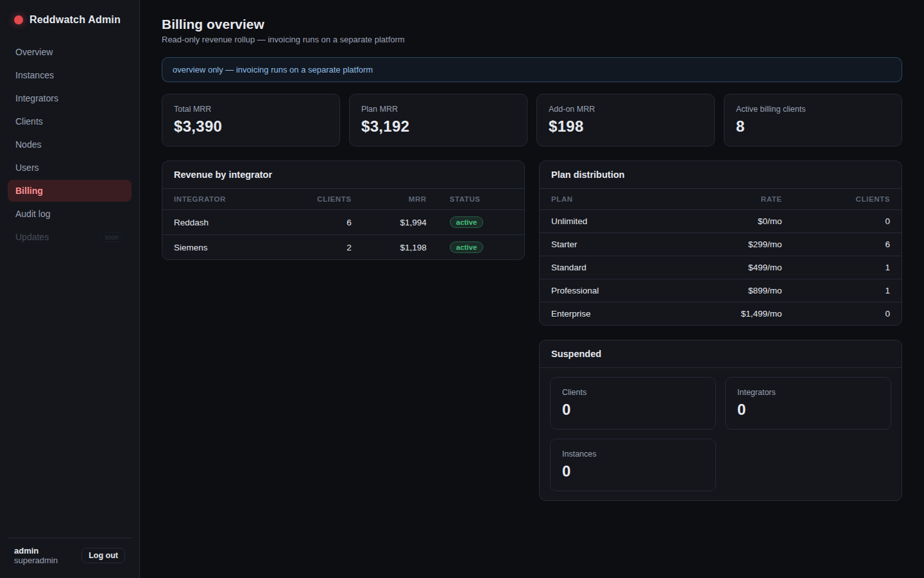Click Siemens MRR value $1,198
This screenshot has width=924, height=578.
tap(413, 247)
